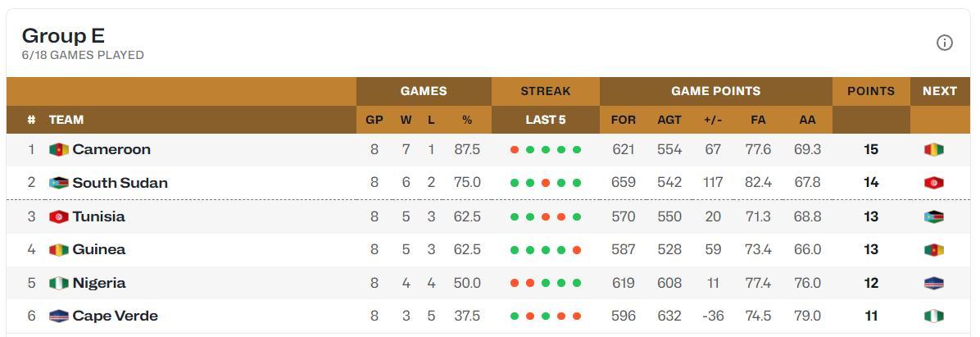Click the POINTS column header
The width and height of the screenshot is (980, 337).
[x=871, y=91]
